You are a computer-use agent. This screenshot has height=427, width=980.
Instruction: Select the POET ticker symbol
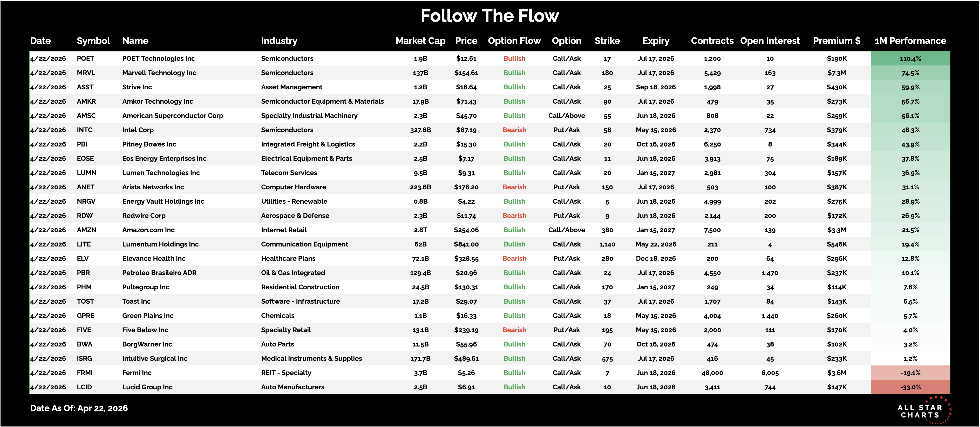[85, 59]
